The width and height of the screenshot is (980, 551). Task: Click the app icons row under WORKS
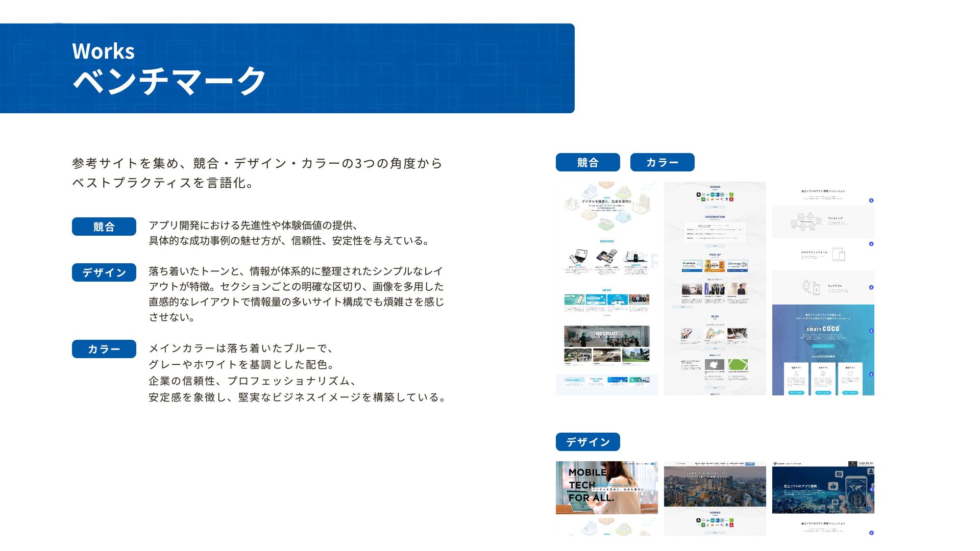715,196
